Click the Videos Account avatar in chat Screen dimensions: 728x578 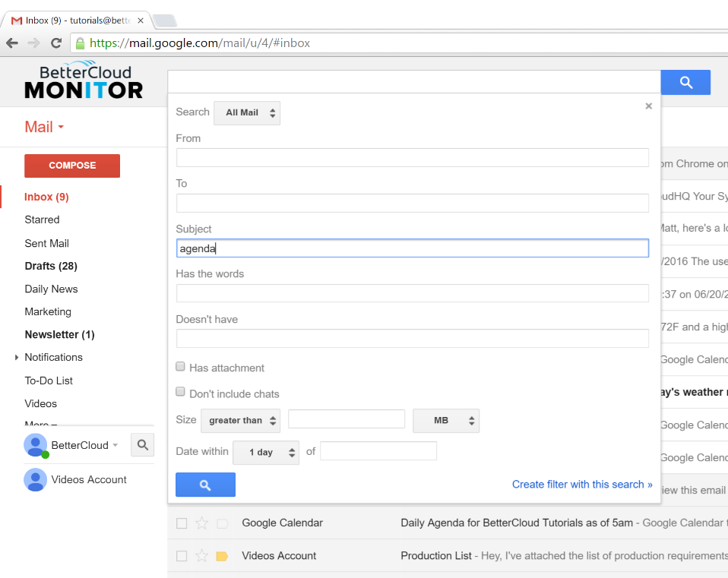(x=36, y=480)
